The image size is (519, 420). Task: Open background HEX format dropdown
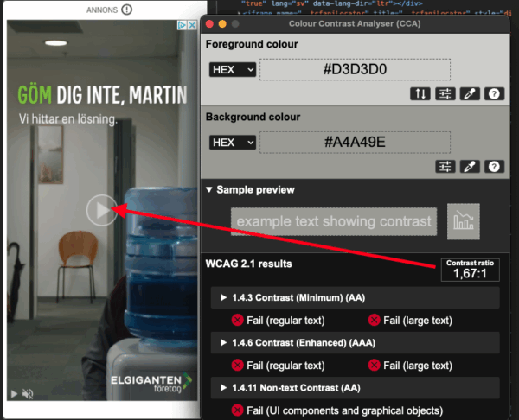coord(233,143)
